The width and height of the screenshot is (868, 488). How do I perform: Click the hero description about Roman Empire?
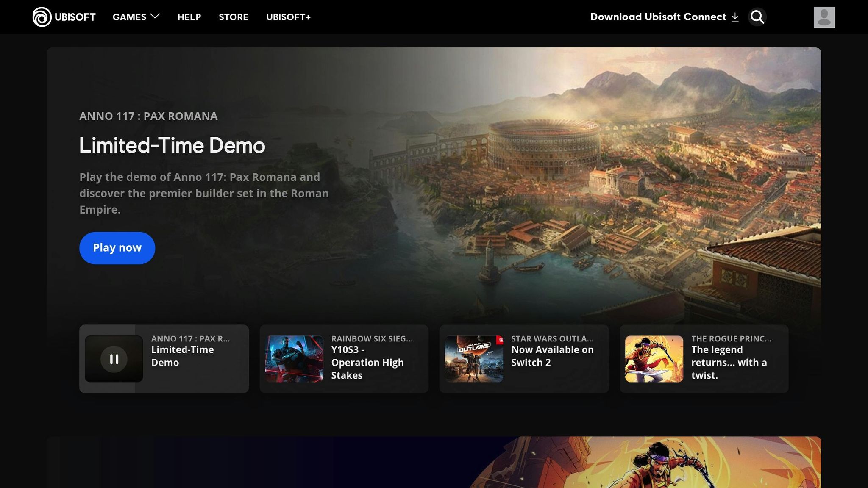[204, 193]
